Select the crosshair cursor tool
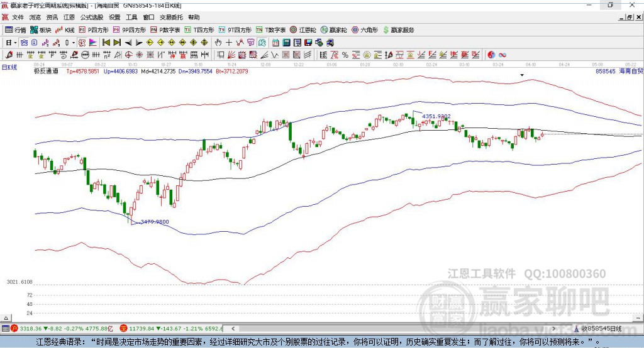This screenshot has width=644, height=348. click(x=229, y=43)
